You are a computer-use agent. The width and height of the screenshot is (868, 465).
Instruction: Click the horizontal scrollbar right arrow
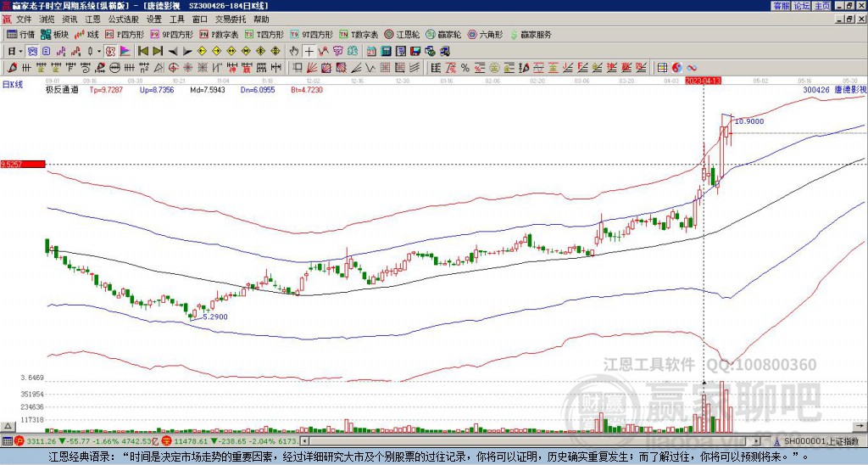pos(756,441)
